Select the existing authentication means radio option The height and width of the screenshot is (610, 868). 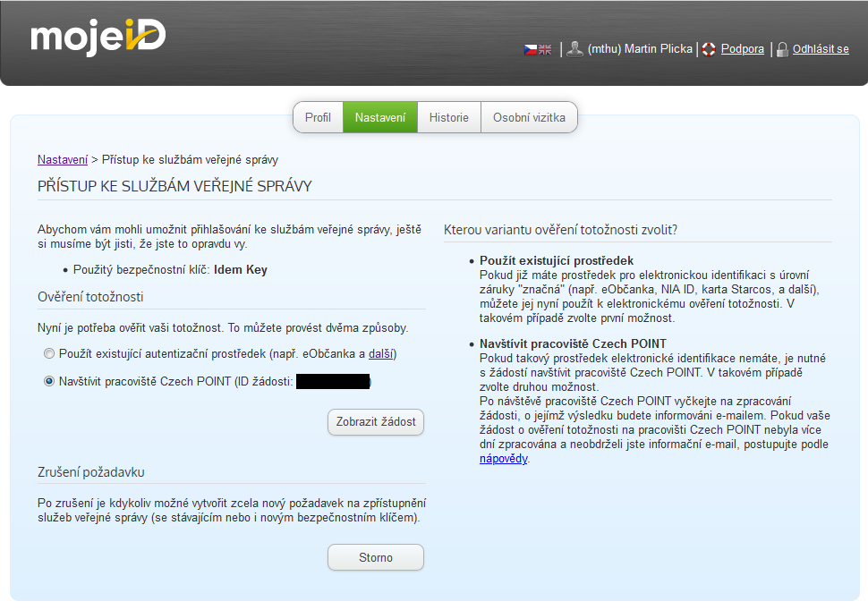[49, 353]
